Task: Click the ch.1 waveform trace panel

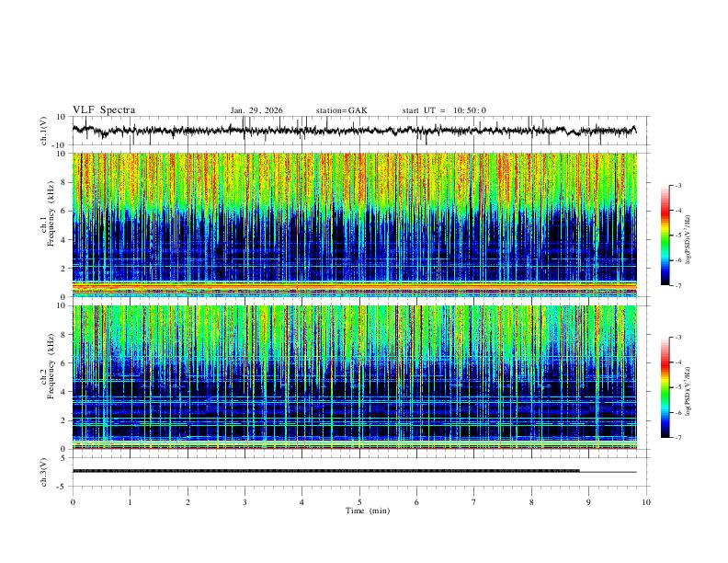Action: coord(359,131)
